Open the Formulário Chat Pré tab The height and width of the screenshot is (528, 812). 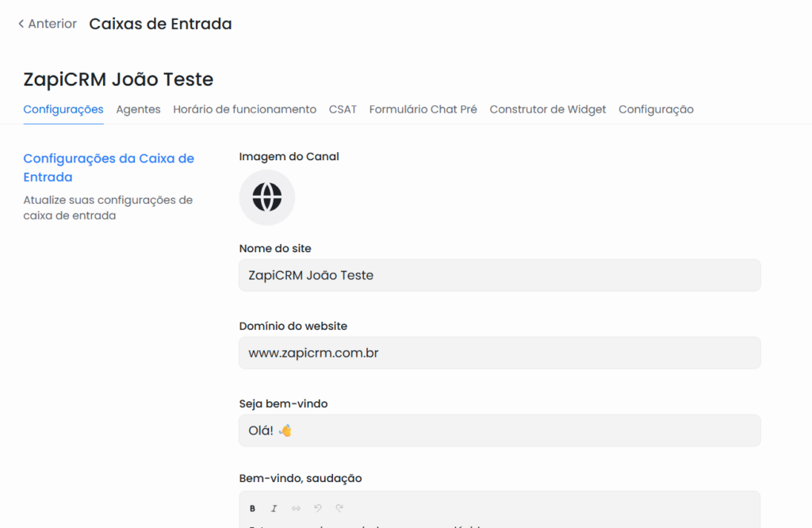(423, 109)
